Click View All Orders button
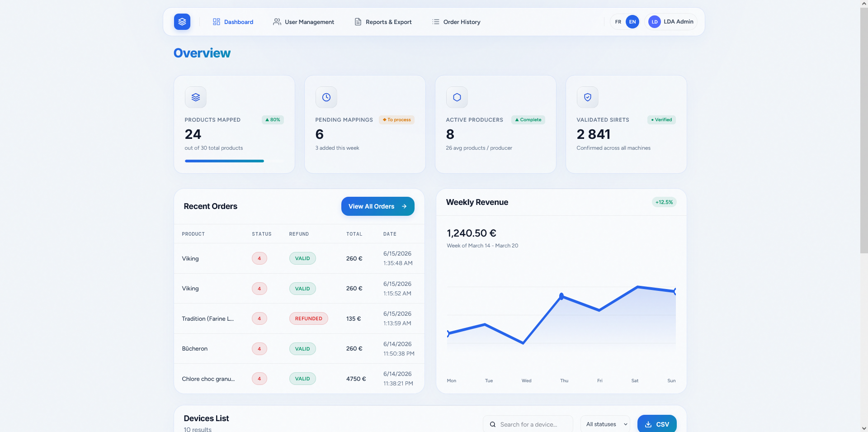The height and width of the screenshot is (432, 868). (378, 206)
